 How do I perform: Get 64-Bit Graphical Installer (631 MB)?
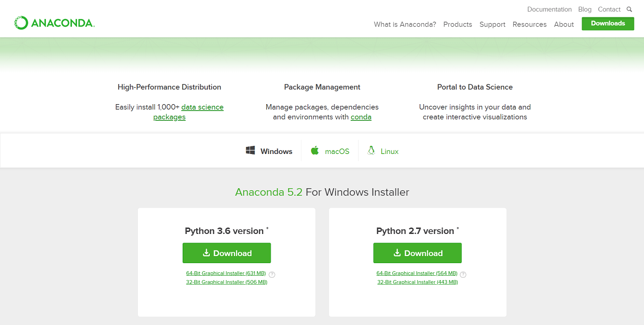pos(226,273)
